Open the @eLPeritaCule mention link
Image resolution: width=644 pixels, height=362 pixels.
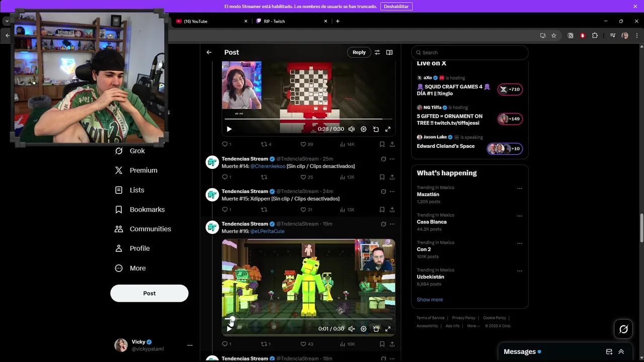[267, 231]
